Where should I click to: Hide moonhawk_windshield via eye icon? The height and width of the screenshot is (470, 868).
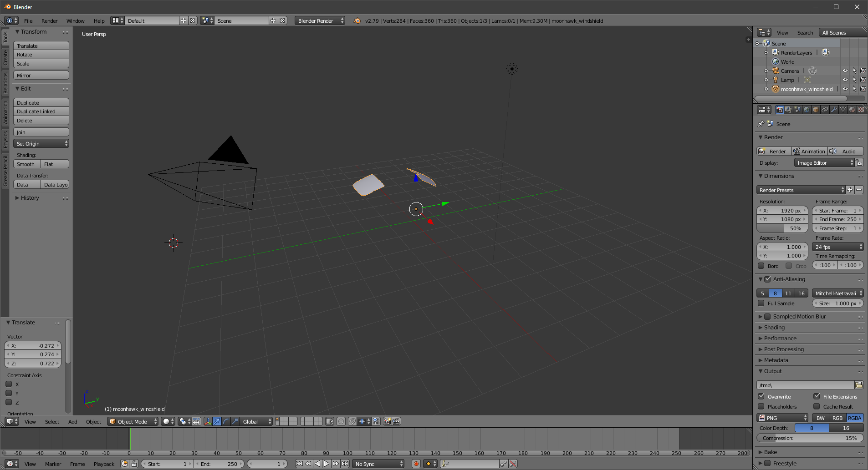(x=845, y=89)
